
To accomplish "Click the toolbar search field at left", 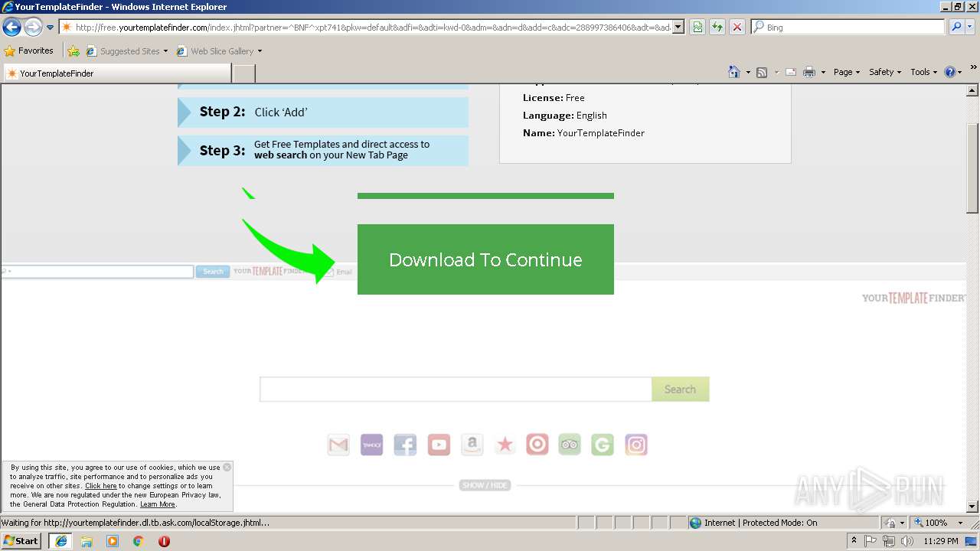I will (x=97, y=272).
